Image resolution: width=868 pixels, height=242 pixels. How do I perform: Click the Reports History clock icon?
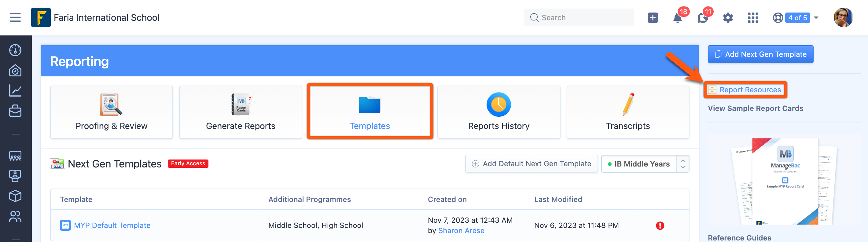click(x=499, y=105)
